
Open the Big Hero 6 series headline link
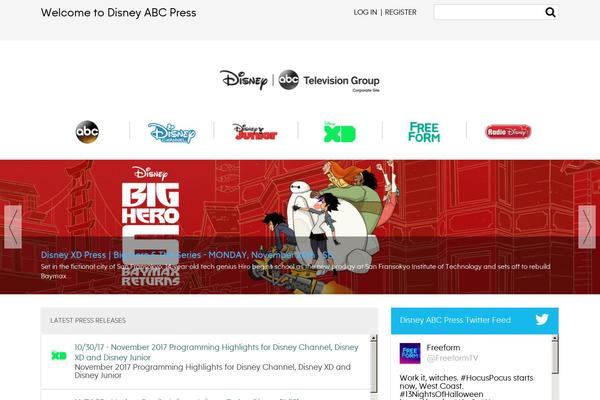pyautogui.click(x=187, y=255)
